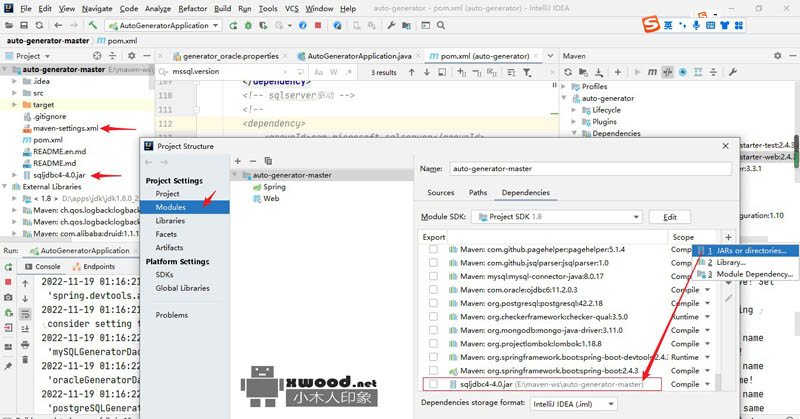Open settings via main toolbar wrench icon
This screenshot has height=419, width=800.
pyautogui.click(x=391, y=25)
